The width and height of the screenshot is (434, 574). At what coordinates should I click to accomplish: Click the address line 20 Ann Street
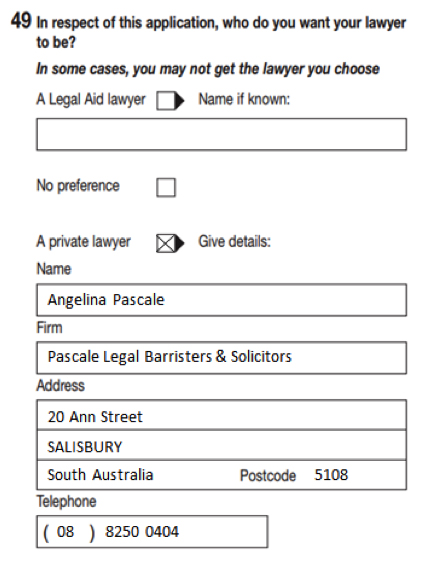(221, 415)
